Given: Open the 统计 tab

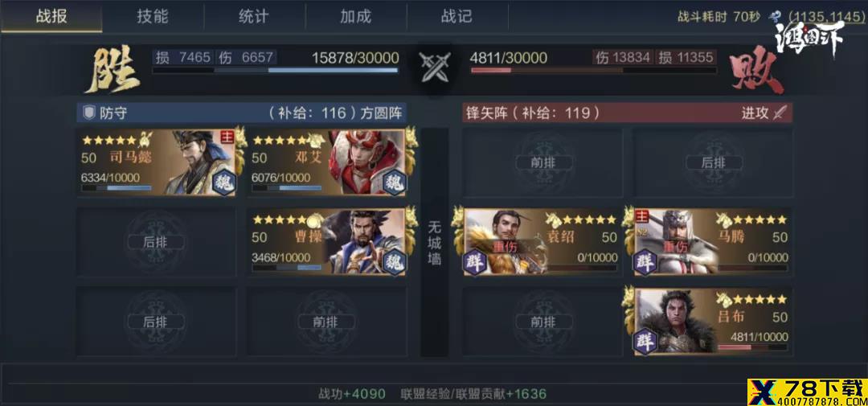Looking at the screenshot, I should [x=253, y=17].
